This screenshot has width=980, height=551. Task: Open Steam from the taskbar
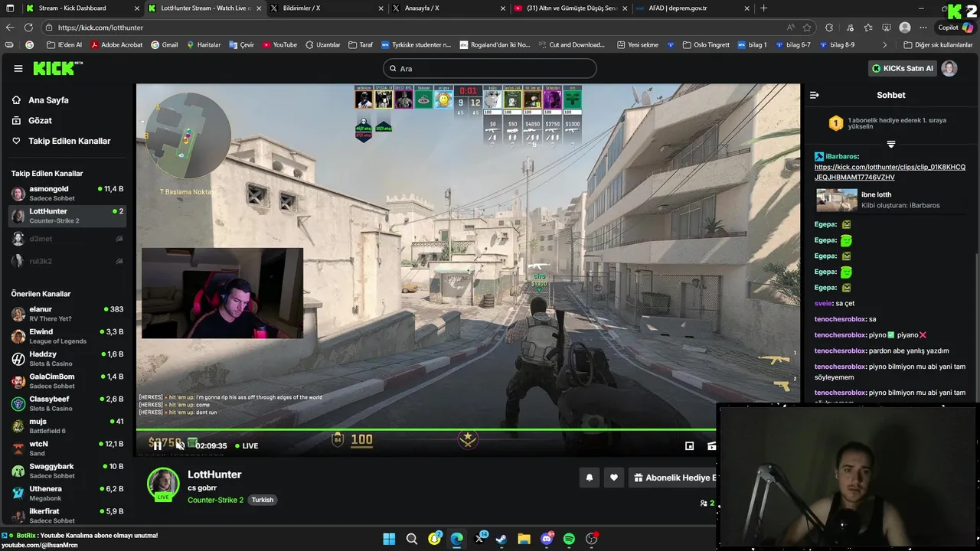click(x=501, y=539)
